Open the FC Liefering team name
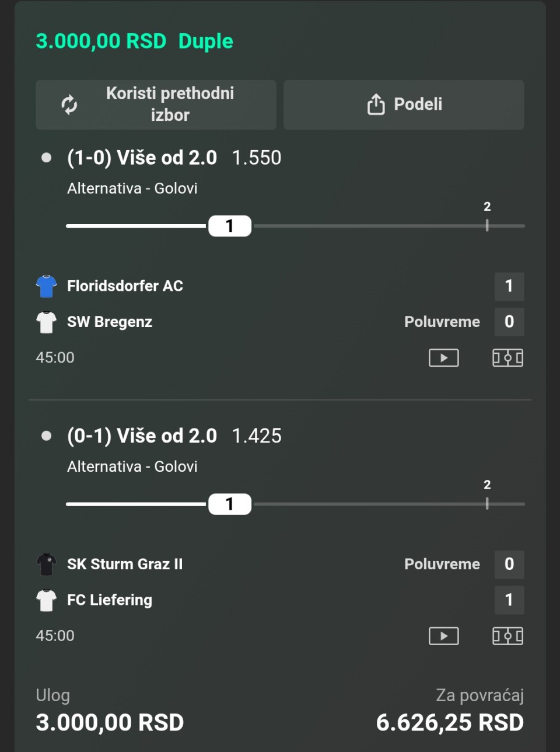560x752 pixels. tap(110, 600)
